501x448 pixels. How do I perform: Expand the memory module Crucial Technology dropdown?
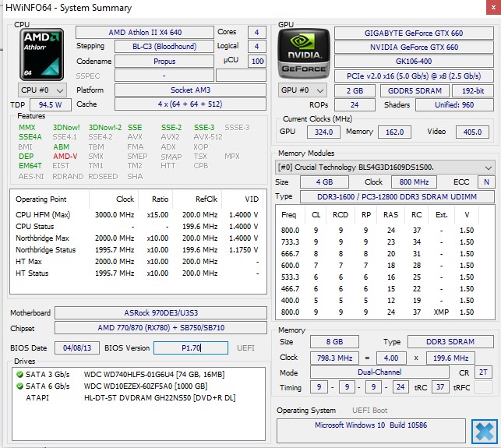[x=385, y=168]
